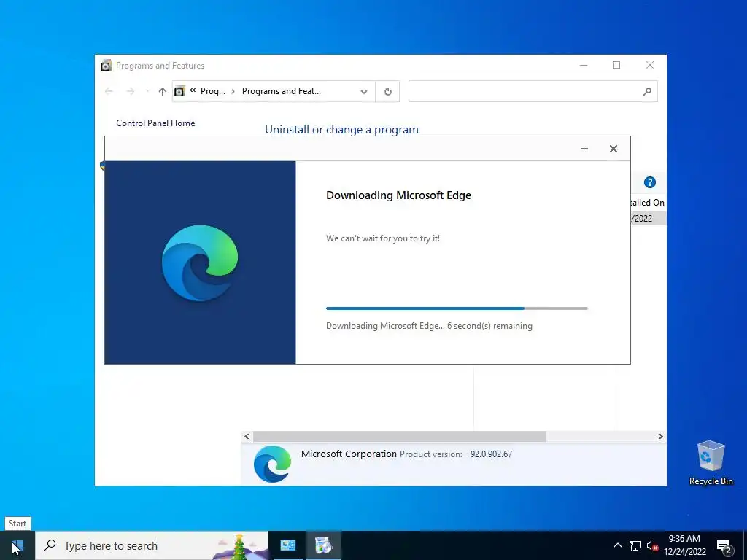Click the Edge icon in details pane
This screenshot has width=747, height=560.
tap(273, 463)
